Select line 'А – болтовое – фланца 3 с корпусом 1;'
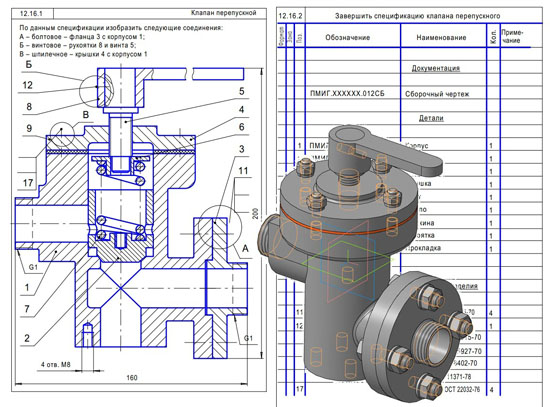The image size is (550, 407). [x=82, y=36]
